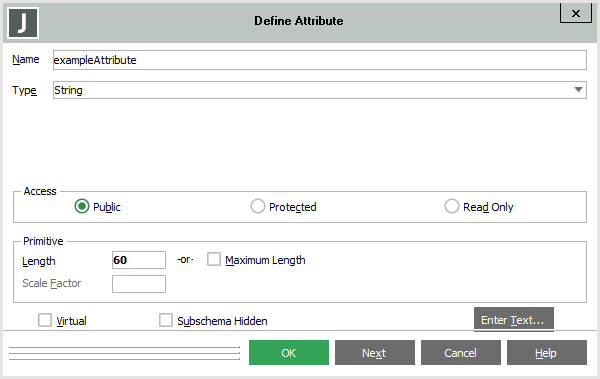The width and height of the screenshot is (600, 379).
Task: Click the Name input field
Action: [x=320, y=60]
